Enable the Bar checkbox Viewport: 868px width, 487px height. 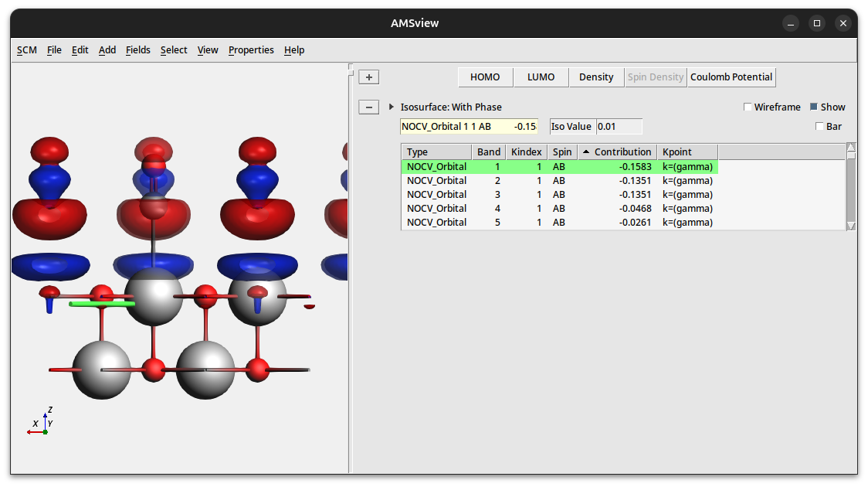pos(819,126)
